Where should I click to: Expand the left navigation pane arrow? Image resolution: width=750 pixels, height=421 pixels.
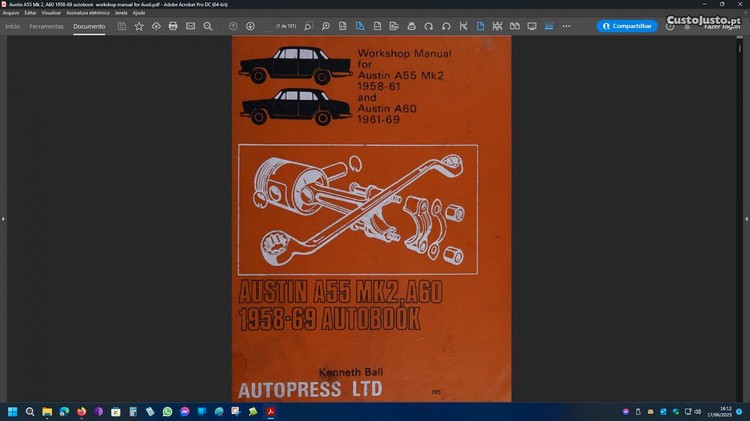[x=4, y=218]
